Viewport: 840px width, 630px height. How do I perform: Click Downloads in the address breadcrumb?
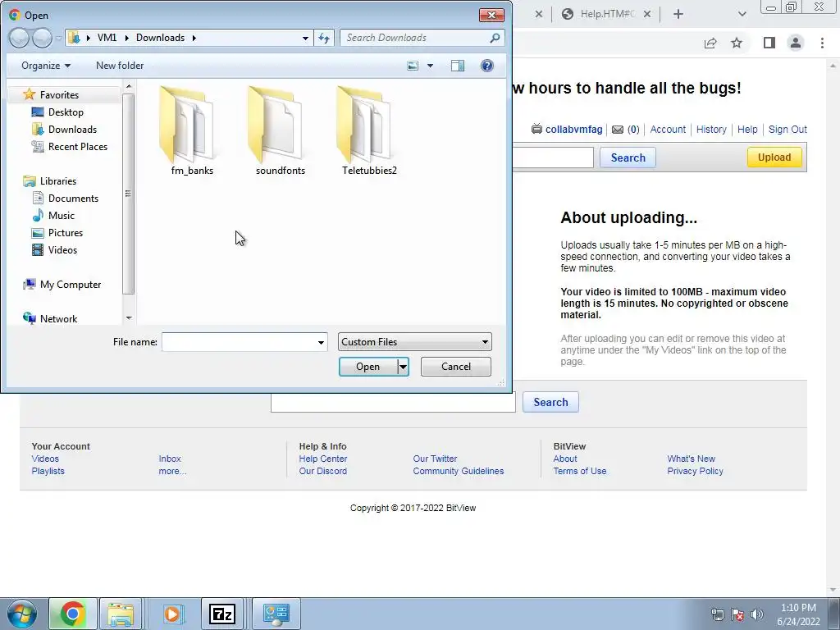160,38
